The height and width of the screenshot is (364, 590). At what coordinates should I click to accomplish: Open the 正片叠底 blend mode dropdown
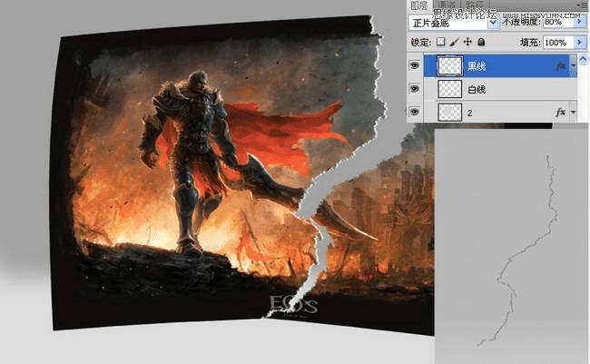(453, 23)
